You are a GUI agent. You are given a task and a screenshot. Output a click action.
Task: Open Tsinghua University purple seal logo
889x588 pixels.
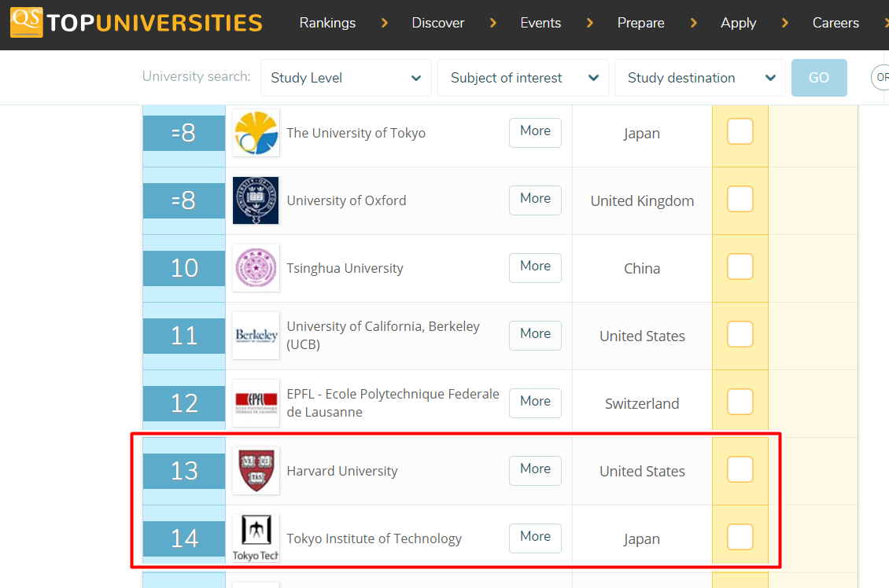[256, 268]
